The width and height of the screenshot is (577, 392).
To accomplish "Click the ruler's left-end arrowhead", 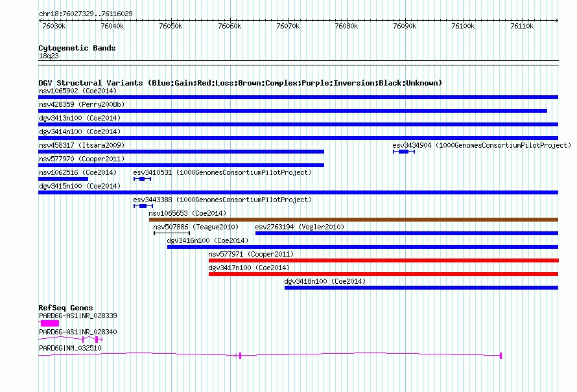I will [x=40, y=20].
